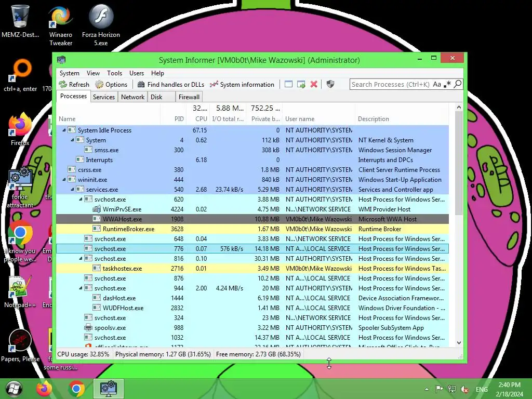Select the WWAHost.exe process
The width and height of the screenshot is (532, 399).
252,219
